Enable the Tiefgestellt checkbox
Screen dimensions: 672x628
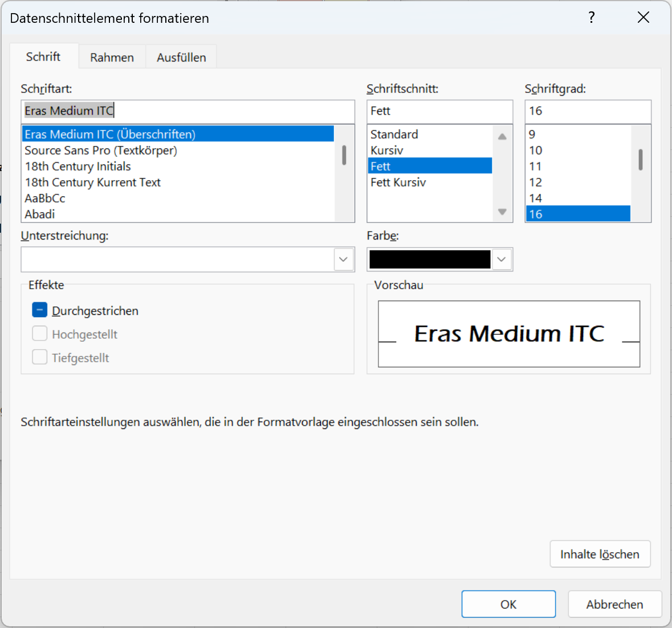40,358
